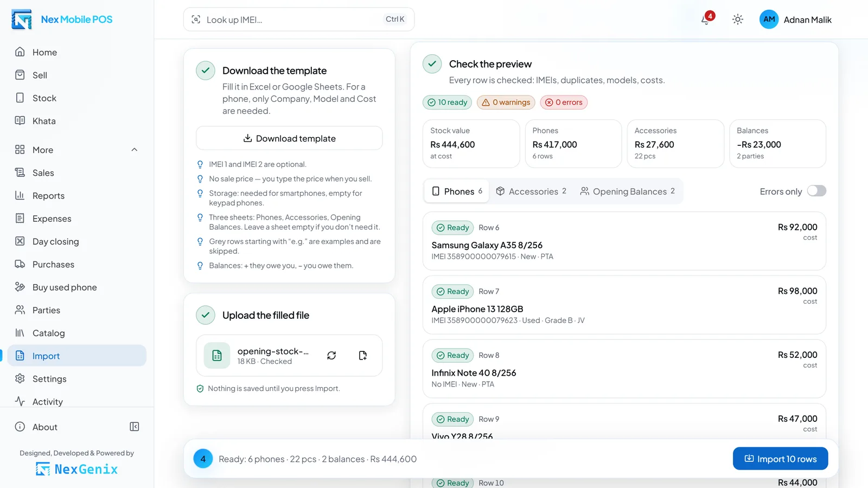Image resolution: width=868 pixels, height=488 pixels.
Task: Open Day closing
Action: [77, 241]
